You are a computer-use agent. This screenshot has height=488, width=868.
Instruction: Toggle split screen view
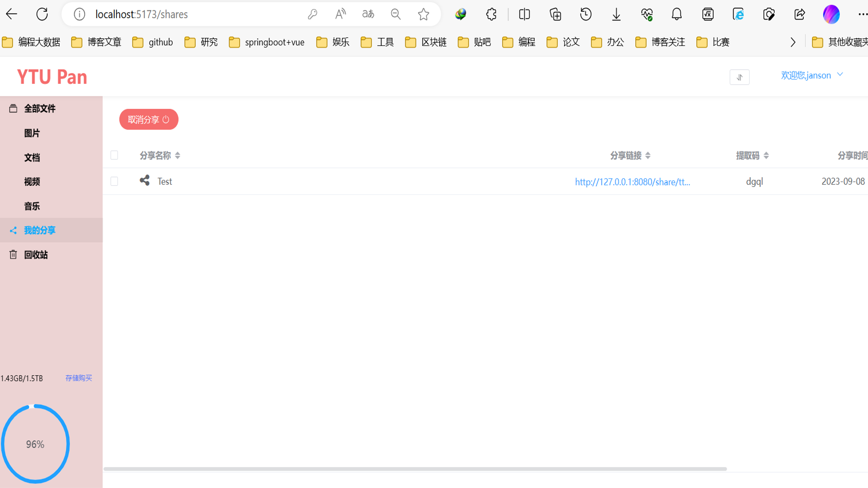click(524, 14)
